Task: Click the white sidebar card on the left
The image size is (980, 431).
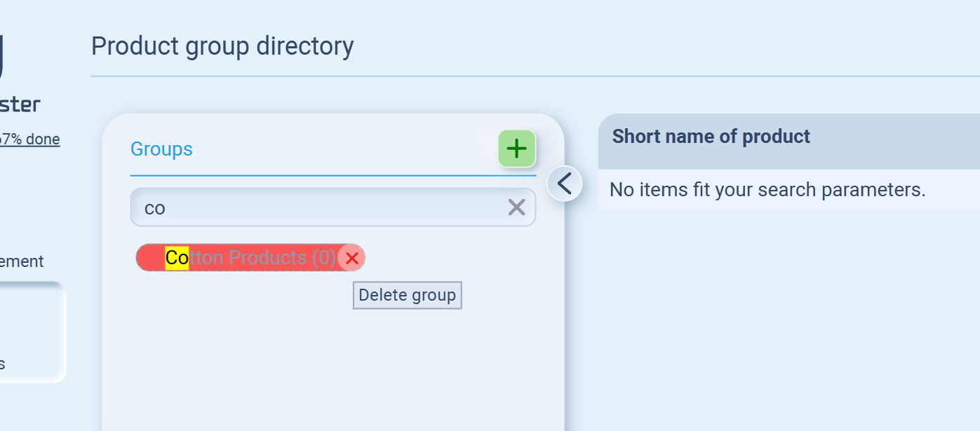Action: coord(32,332)
